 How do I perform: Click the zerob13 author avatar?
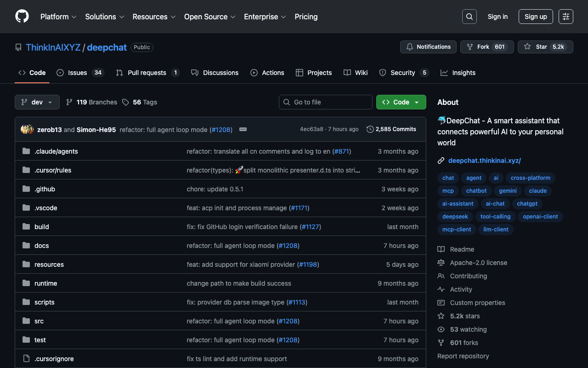coord(26,129)
